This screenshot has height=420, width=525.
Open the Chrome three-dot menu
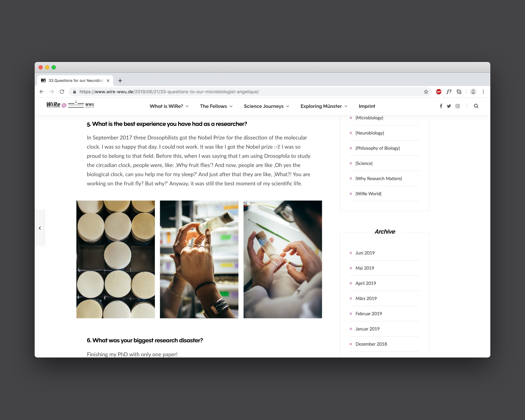pos(483,92)
